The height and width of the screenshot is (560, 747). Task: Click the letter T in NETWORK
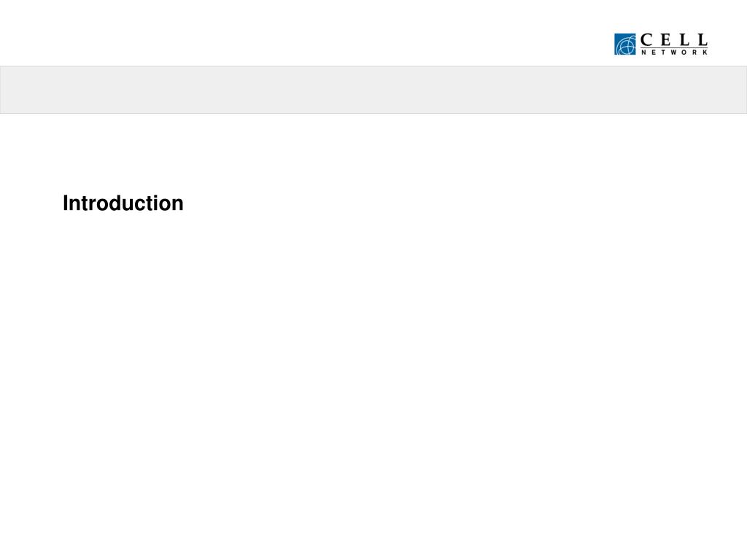pos(663,52)
